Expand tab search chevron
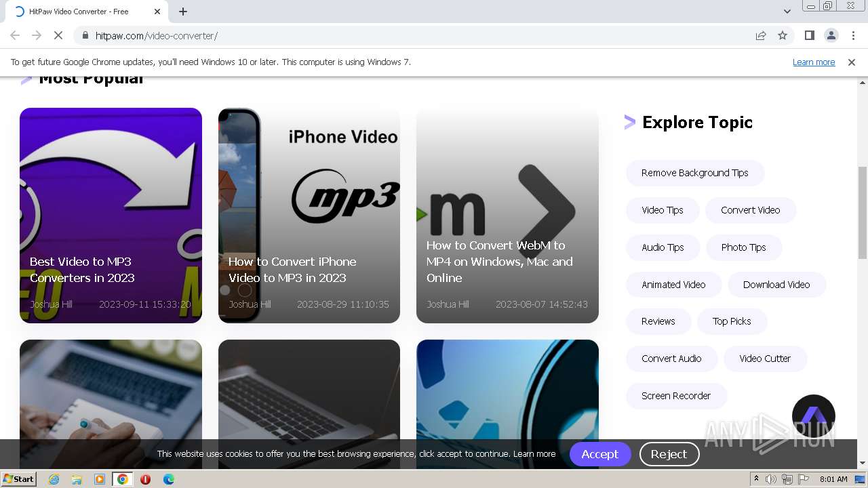868x488 pixels. click(787, 12)
